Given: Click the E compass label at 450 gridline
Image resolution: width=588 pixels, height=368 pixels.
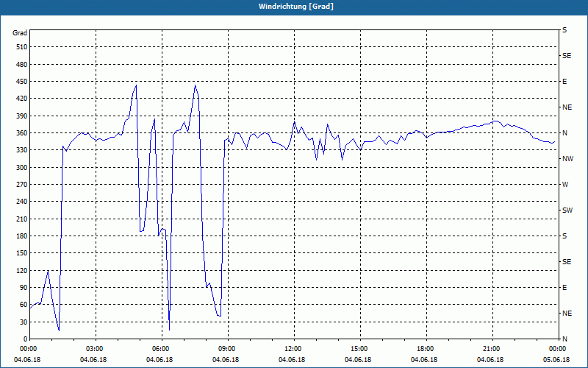Looking at the screenshot, I should [x=564, y=82].
